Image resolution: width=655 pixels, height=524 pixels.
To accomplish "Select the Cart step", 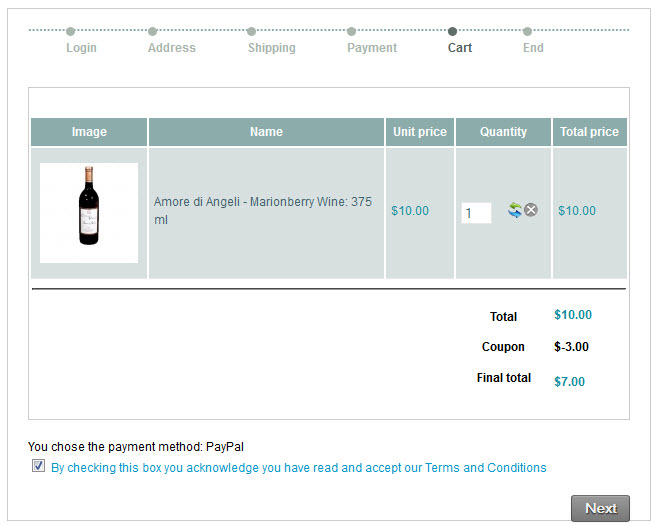I will pos(460,47).
